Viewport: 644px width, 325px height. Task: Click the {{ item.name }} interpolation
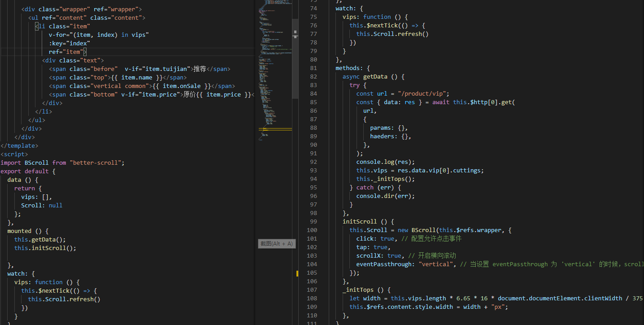coord(137,77)
